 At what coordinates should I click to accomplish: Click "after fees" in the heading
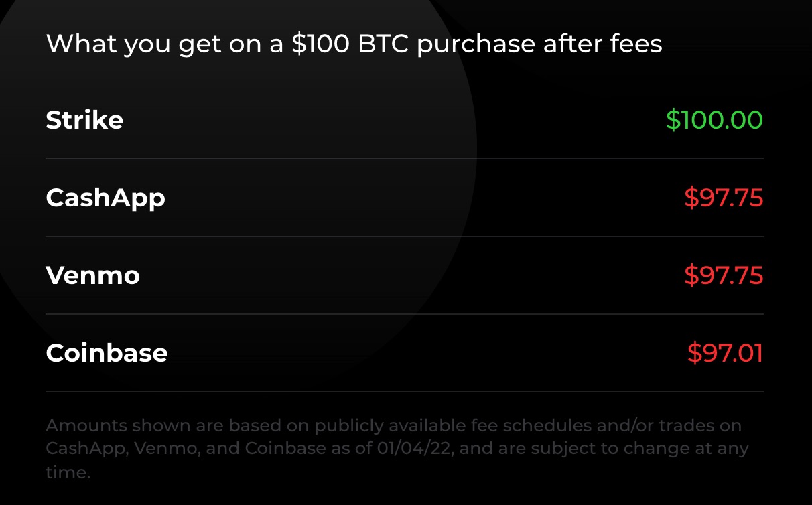coord(602,44)
